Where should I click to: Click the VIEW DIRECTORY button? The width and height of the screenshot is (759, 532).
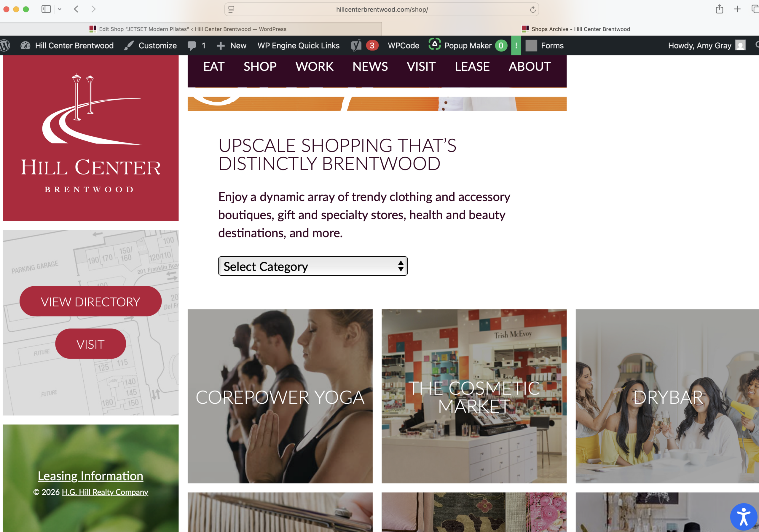coord(91,301)
